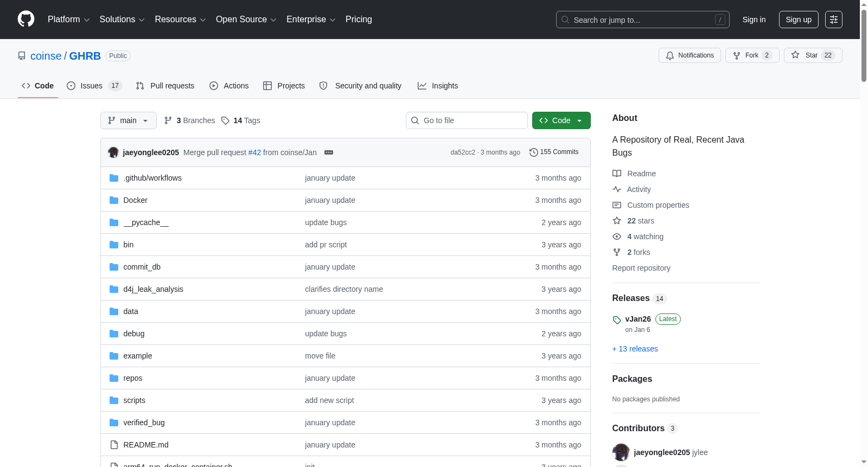Image resolution: width=868 pixels, height=467 pixels.
Task: Click the folder icon for scripts
Action: 114,400
